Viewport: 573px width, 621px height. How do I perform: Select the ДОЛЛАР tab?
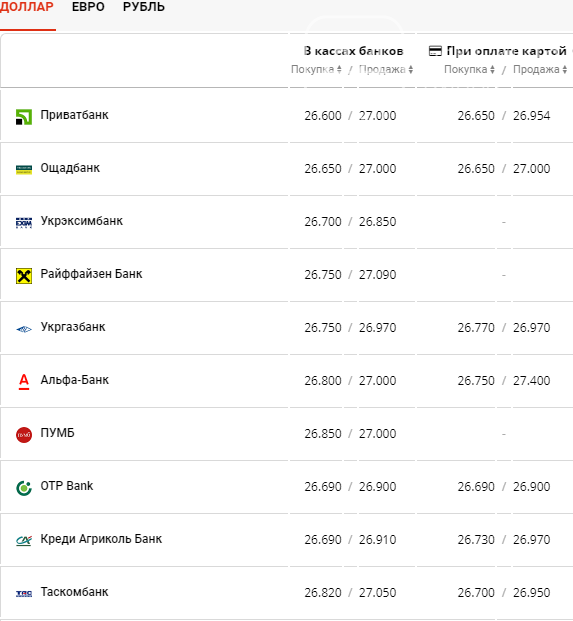pyautogui.click(x=27, y=7)
